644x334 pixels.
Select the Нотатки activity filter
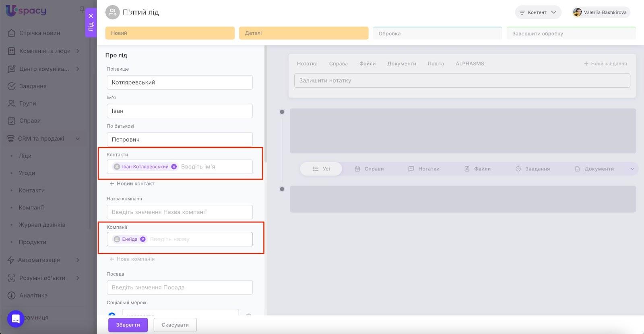[424, 169]
